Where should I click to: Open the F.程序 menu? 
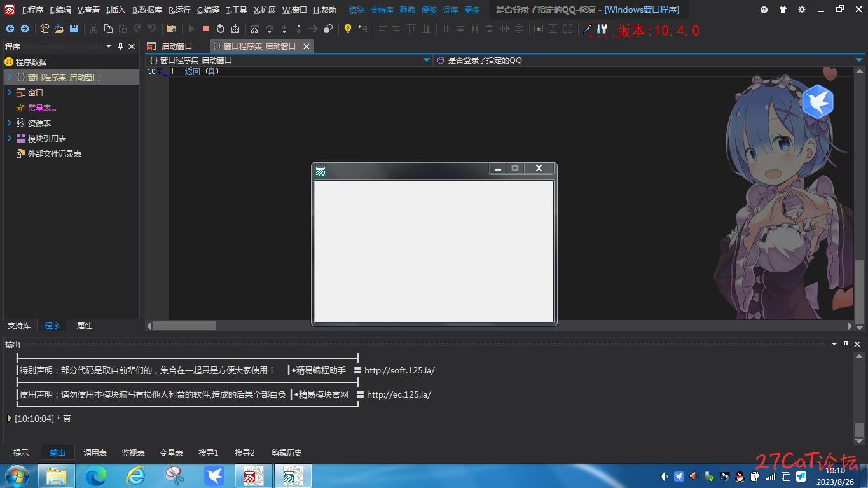pos(32,10)
